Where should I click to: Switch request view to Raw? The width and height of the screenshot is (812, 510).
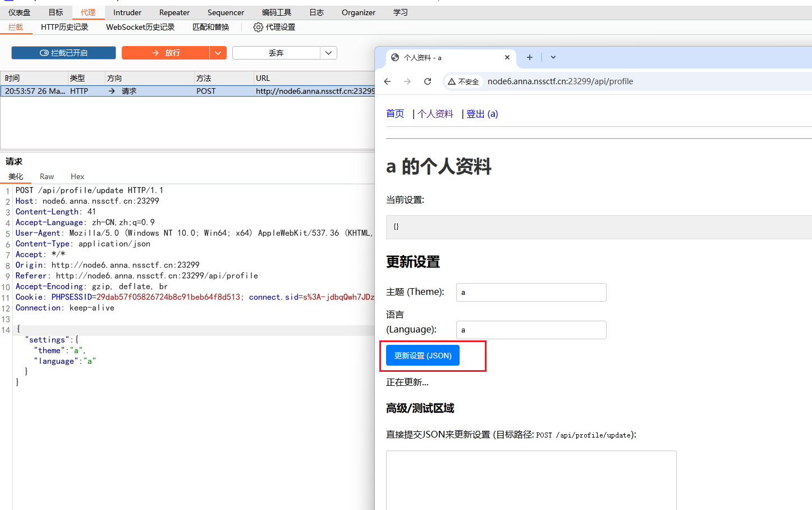(x=47, y=176)
